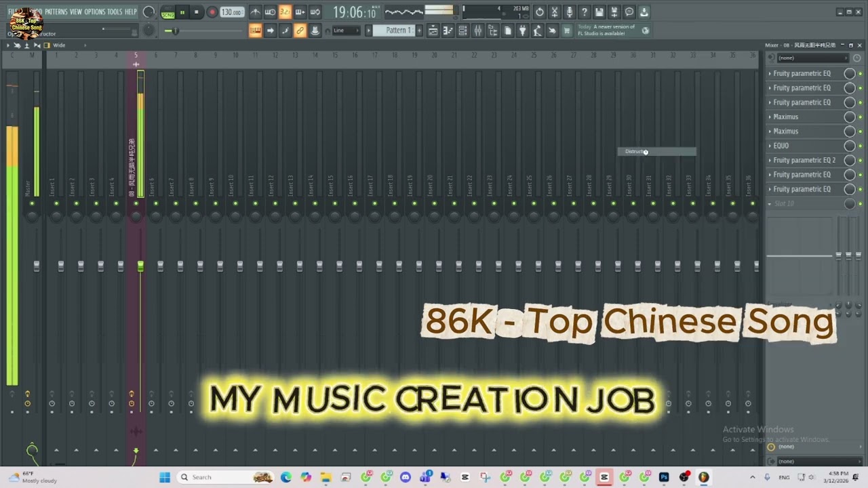Open the Piano roll icon
Screen dimensions: 868x488
coord(448,30)
